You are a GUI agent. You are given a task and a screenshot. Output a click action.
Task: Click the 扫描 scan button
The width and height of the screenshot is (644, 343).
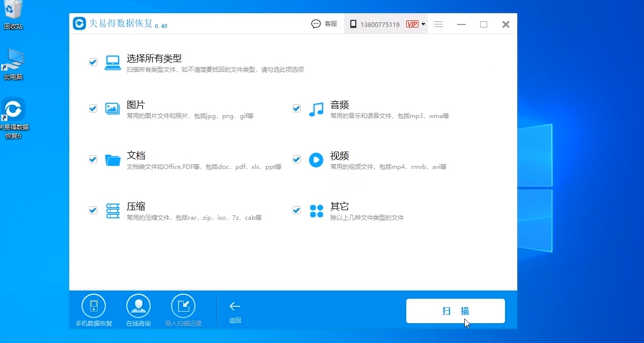(455, 311)
